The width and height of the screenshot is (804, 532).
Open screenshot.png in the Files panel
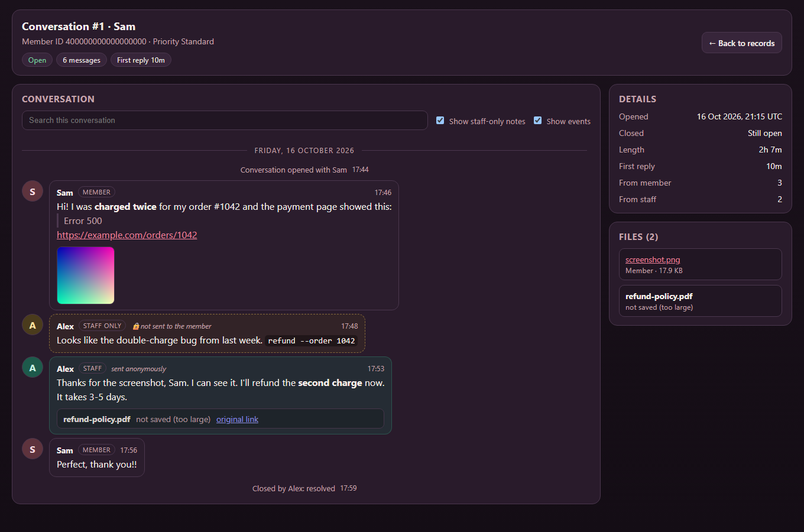(653, 259)
